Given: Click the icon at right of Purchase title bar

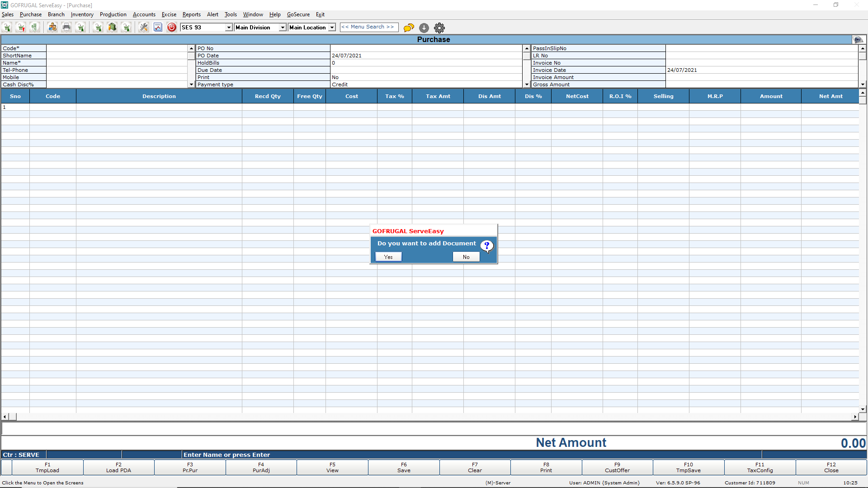Looking at the screenshot, I should click(x=858, y=40).
